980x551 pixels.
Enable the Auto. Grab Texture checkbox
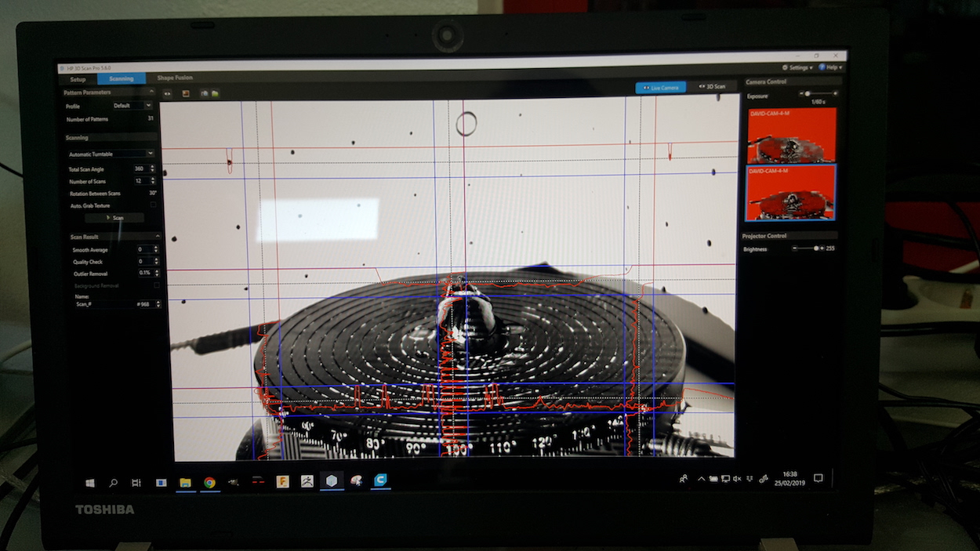pyautogui.click(x=153, y=205)
